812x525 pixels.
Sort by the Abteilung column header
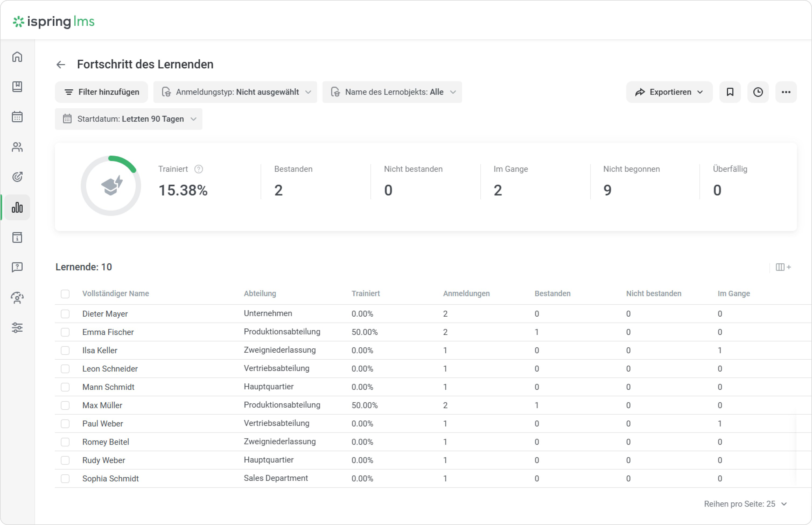pos(260,293)
